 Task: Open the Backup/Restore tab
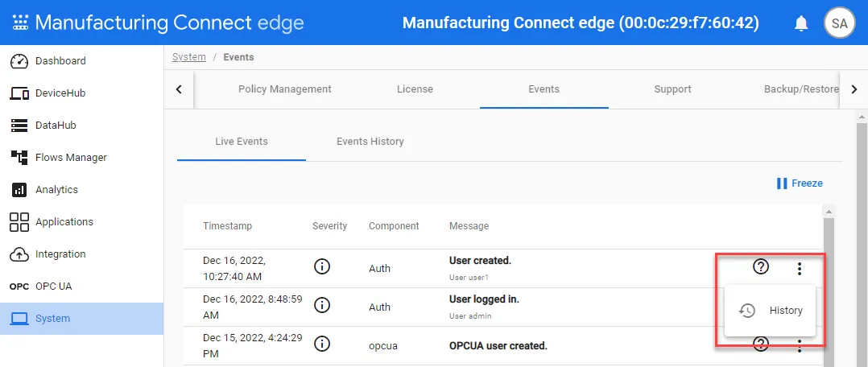[801, 89]
